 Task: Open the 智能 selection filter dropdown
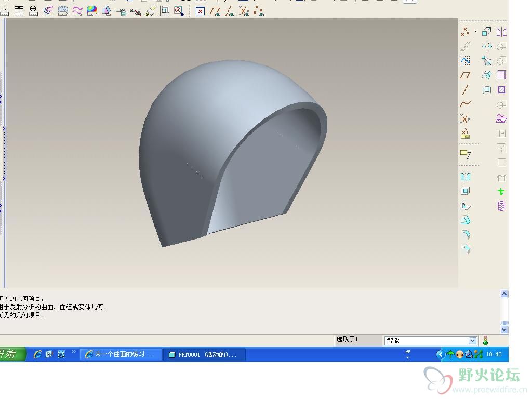(x=472, y=341)
